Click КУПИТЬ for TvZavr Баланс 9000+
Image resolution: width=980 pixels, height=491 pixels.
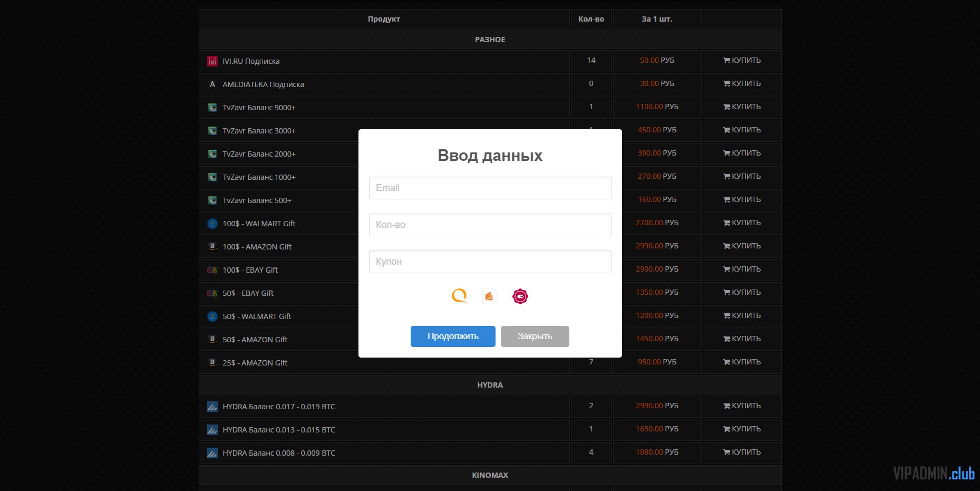(x=742, y=107)
